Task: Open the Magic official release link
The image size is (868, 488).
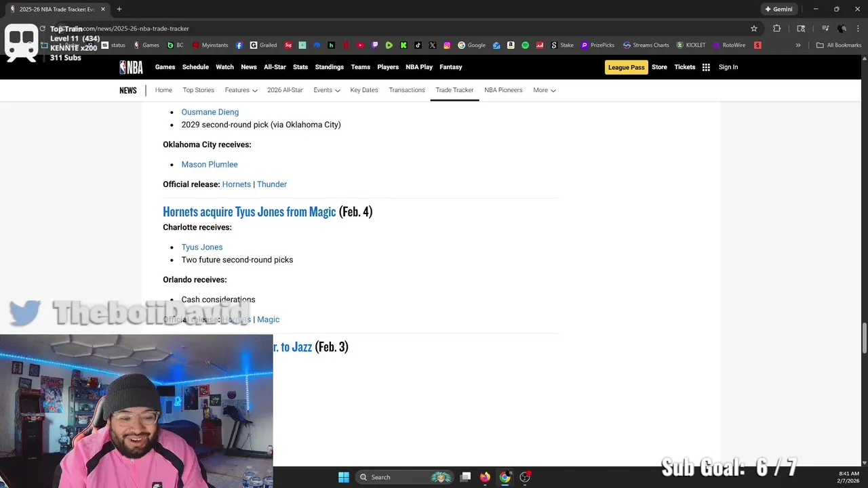Action: [269, 319]
